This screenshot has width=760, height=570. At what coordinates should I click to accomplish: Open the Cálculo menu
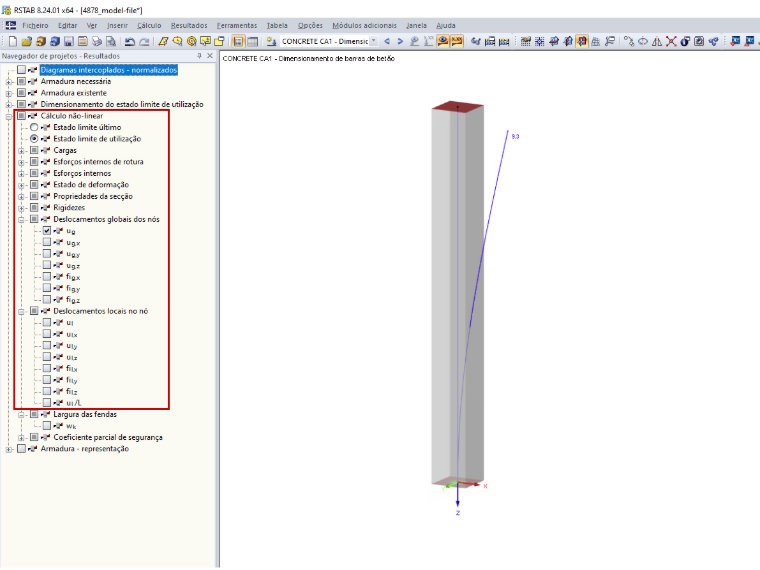149,25
